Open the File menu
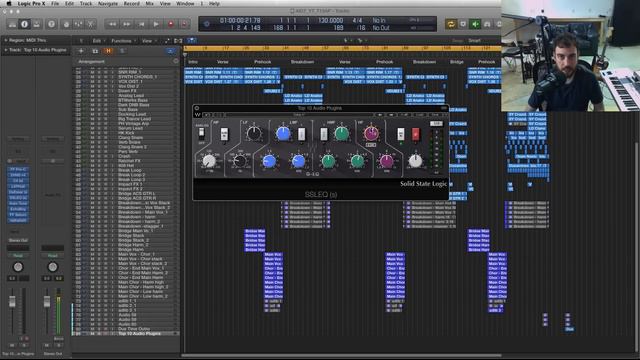The height and width of the screenshot is (360, 640). [x=55, y=3]
